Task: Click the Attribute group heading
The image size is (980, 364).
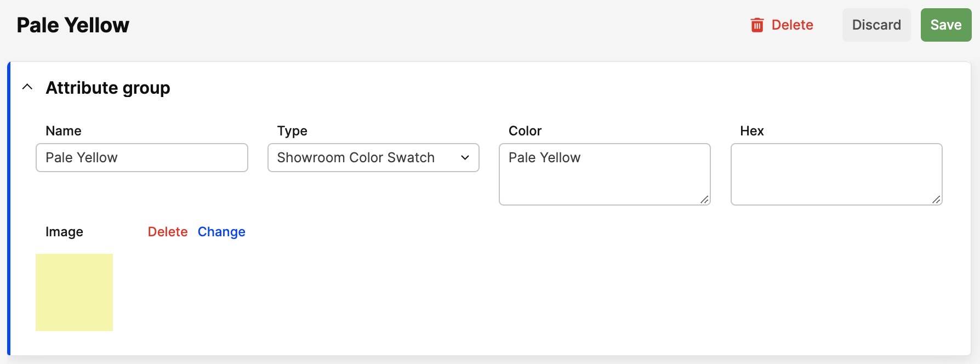Action: (108, 88)
